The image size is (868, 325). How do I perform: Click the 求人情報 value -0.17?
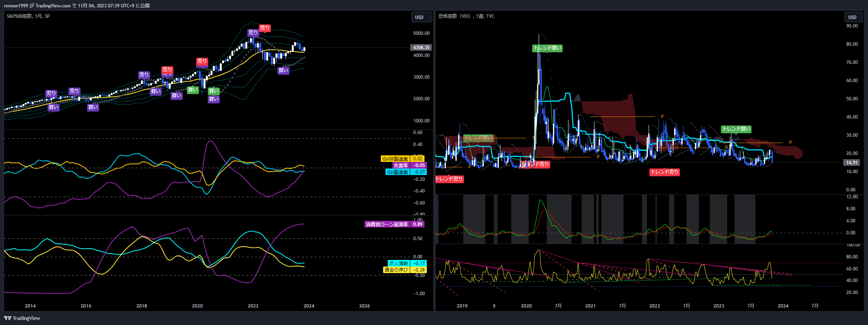(x=418, y=263)
